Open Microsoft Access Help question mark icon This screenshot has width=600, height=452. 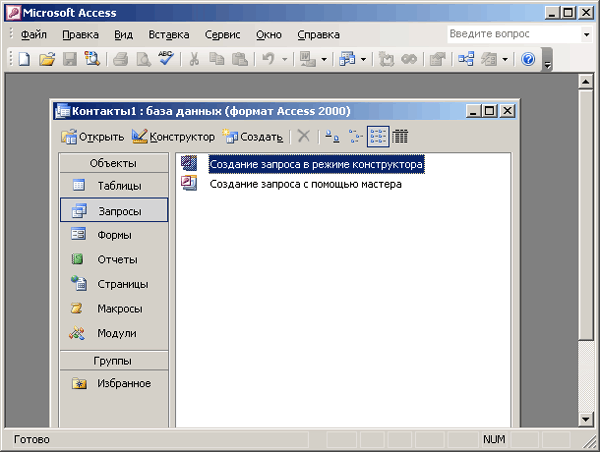tap(528, 59)
